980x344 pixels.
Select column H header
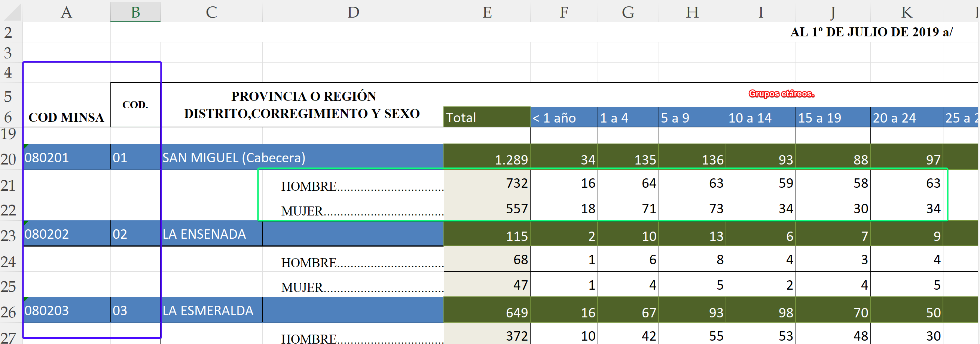pyautogui.click(x=692, y=12)
